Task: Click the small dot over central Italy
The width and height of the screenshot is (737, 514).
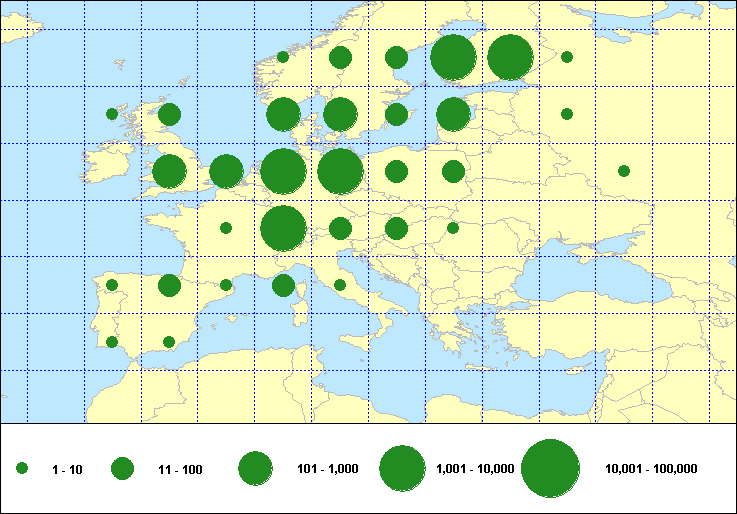Action: pyautogui.click(x=340, y=285)
